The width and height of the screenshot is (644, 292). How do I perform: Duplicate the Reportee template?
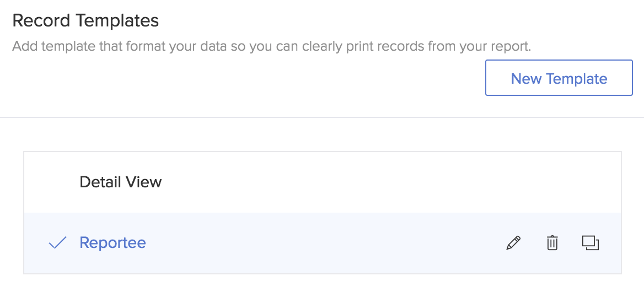point(591,243)
